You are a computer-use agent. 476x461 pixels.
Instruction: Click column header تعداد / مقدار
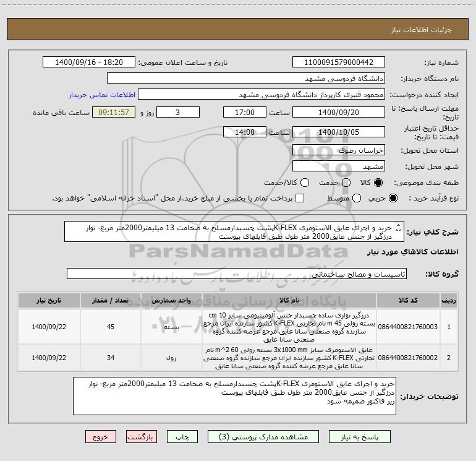point(110,300)
